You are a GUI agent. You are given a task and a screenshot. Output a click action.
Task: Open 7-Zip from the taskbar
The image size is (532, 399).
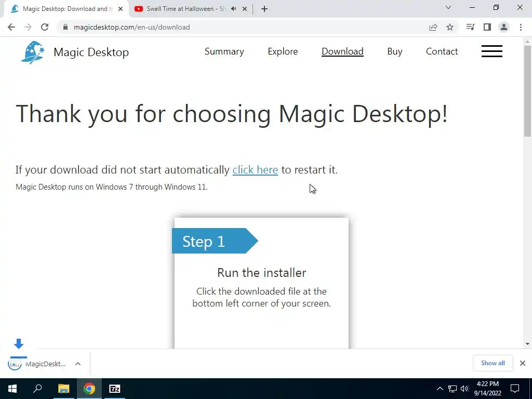pos(115,389)
